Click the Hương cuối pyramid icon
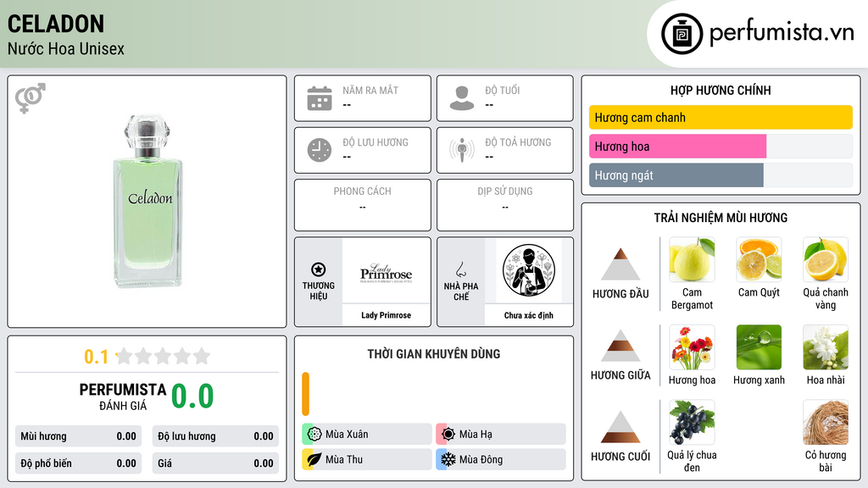868x488 pixels. pos(620,427)
